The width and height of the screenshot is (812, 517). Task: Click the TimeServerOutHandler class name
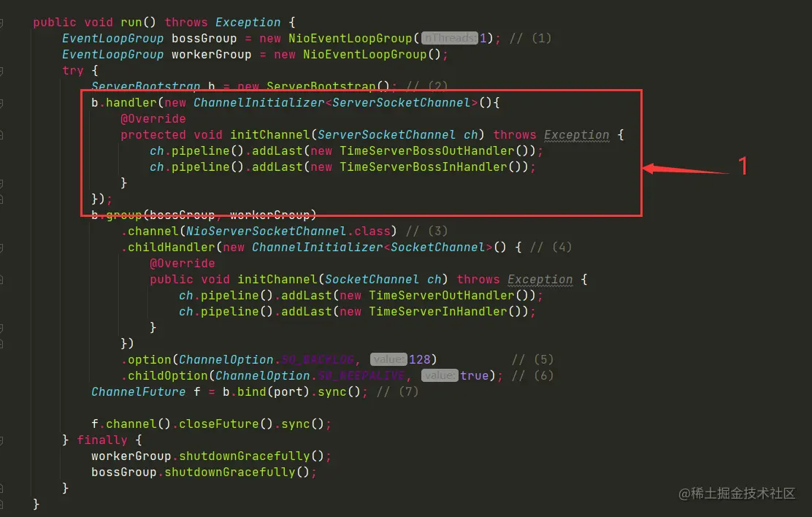click(442, 295)
